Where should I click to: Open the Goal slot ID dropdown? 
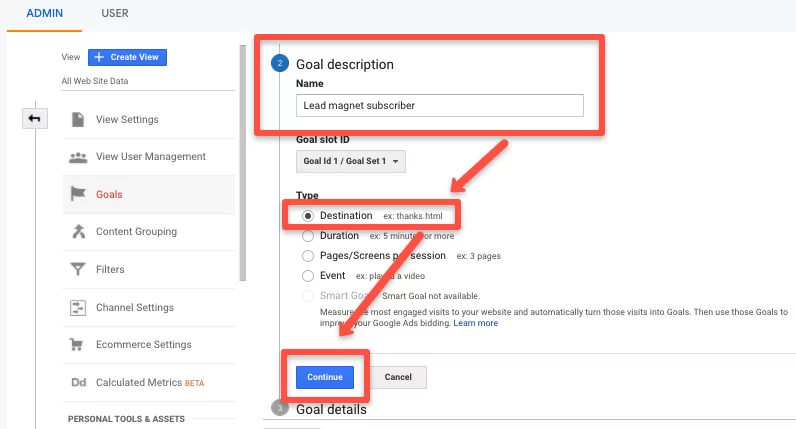click(351, 161)
